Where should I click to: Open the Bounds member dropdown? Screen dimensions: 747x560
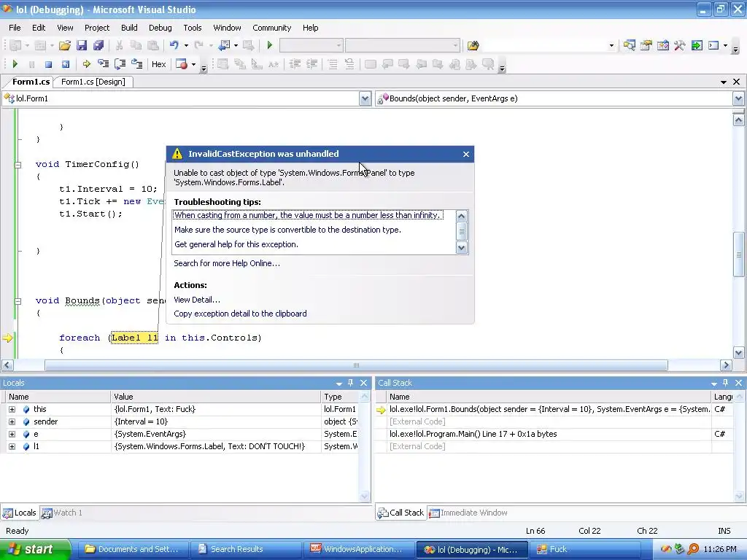[x=738, y=98]
